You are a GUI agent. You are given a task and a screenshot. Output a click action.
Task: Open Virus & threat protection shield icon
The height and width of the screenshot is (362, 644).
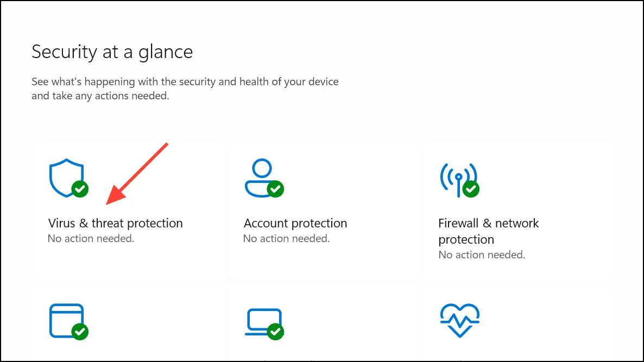click(67, 177)
